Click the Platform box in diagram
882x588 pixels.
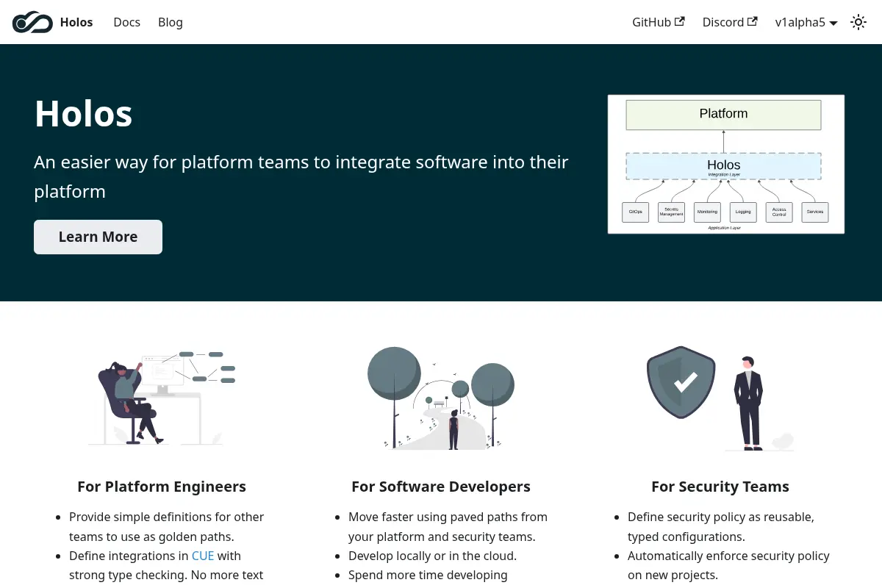pyautogui.click(x=723, y=115)
